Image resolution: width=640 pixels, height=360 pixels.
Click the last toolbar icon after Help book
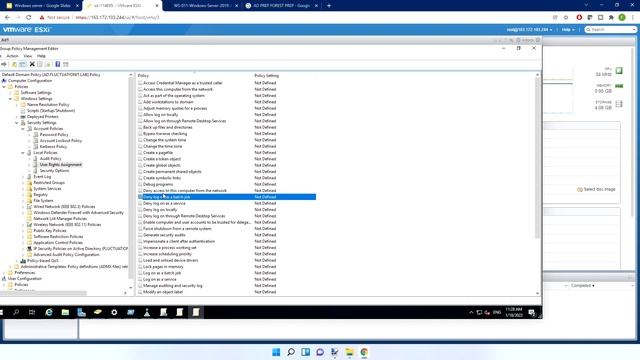(66, 64)
